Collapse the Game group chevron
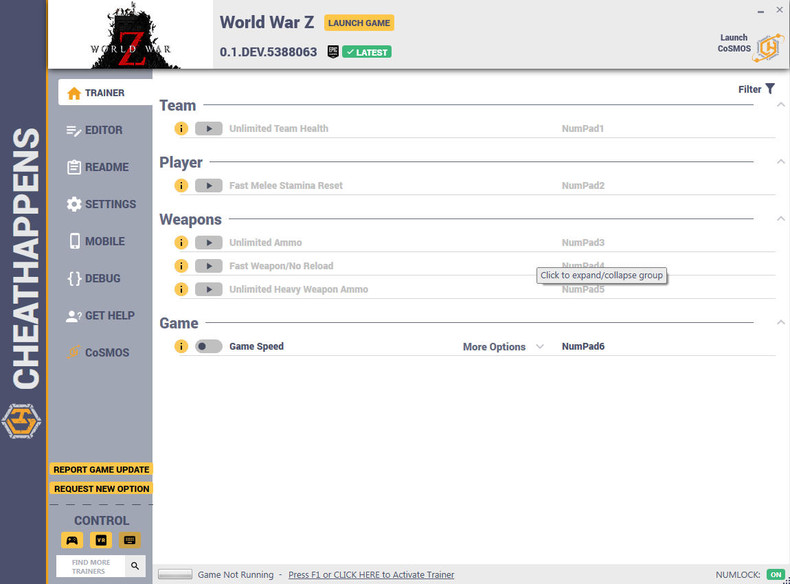Viewport: 790px width, 584px height. pyautogui.click(x=781, y=322)
